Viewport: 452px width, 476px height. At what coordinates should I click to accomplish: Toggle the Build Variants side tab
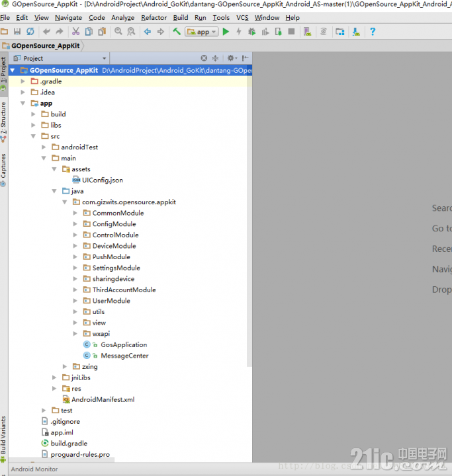[3, 438]
